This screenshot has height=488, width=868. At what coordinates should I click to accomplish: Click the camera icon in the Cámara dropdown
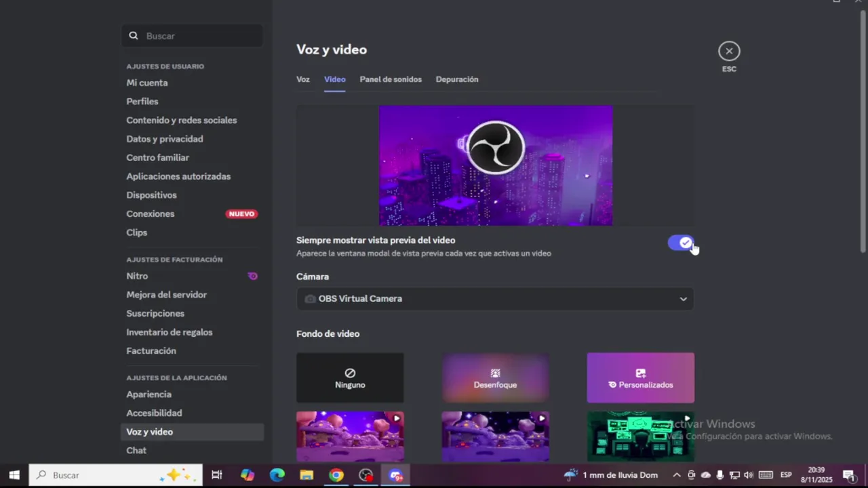click(310, 299)
